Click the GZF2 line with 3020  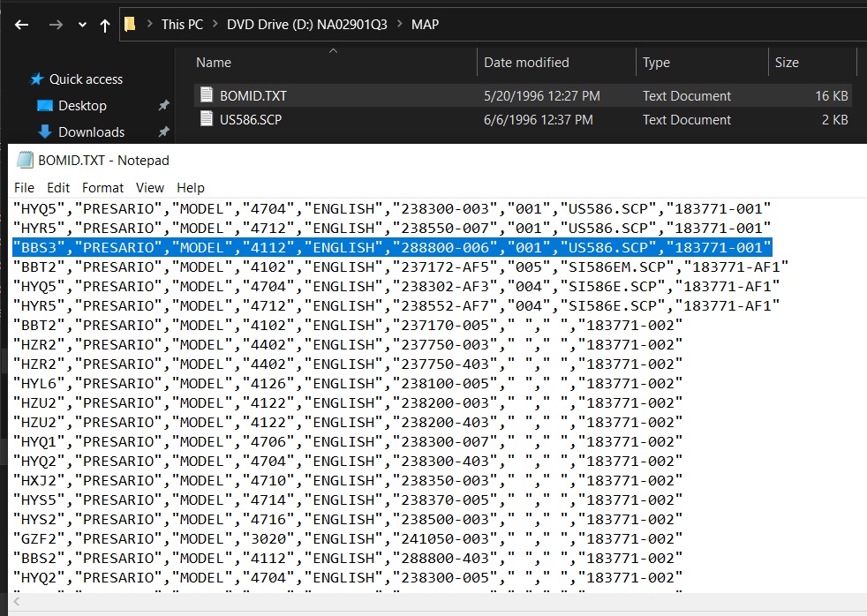(348, 538)
